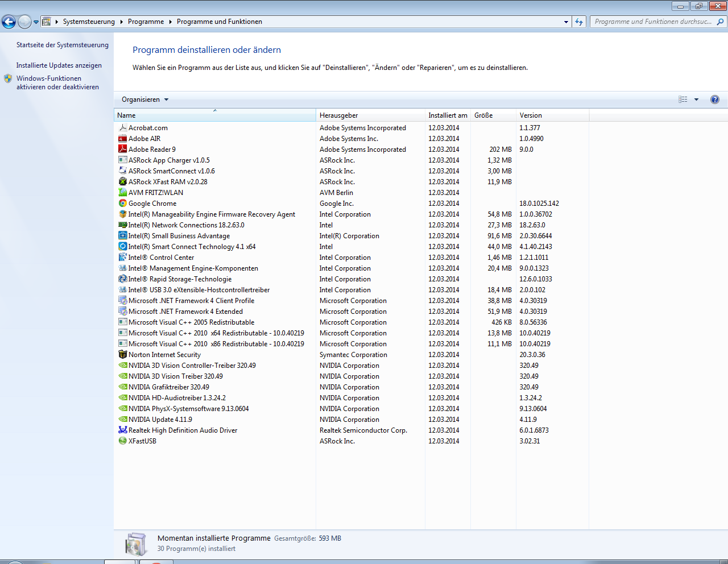This screenshot has width=728, height=564.
Task: Click version 18.0.1025.142 cell
Action: pos(539,204)
